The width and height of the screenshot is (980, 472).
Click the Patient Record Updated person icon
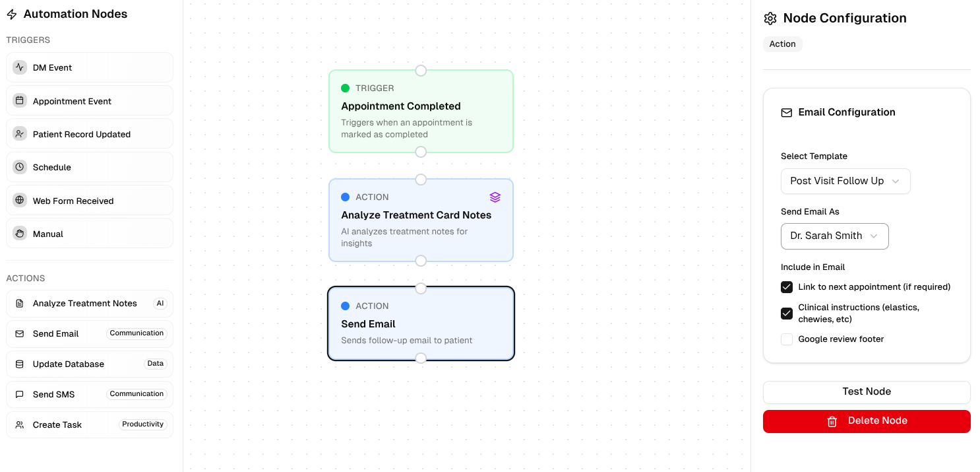tap(20, 133)
